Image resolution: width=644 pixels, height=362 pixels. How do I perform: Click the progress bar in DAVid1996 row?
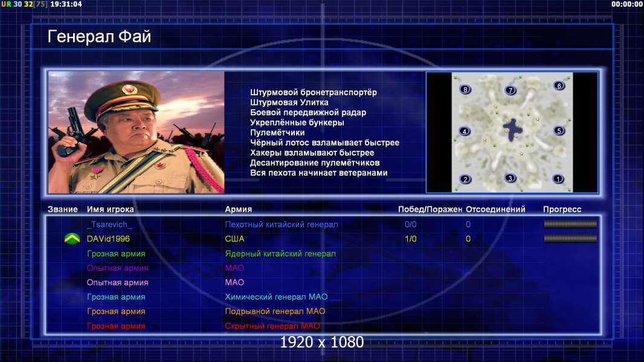(x=570, y=238)
